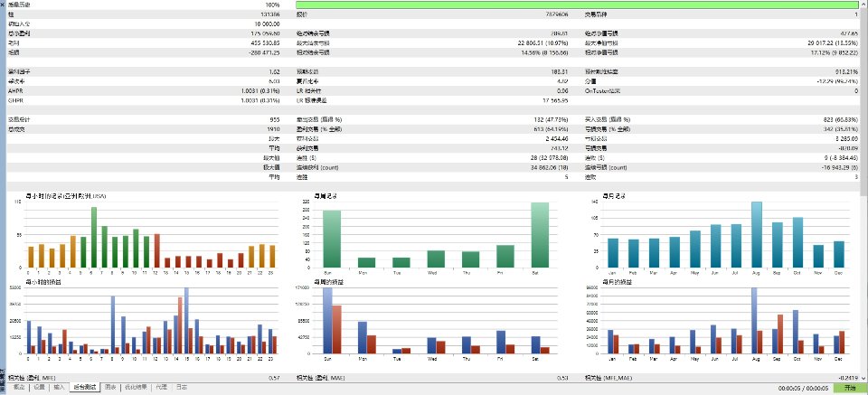Select the bars count 131386
This screenshot has width=868, height=395.
[x=270, y=14]
